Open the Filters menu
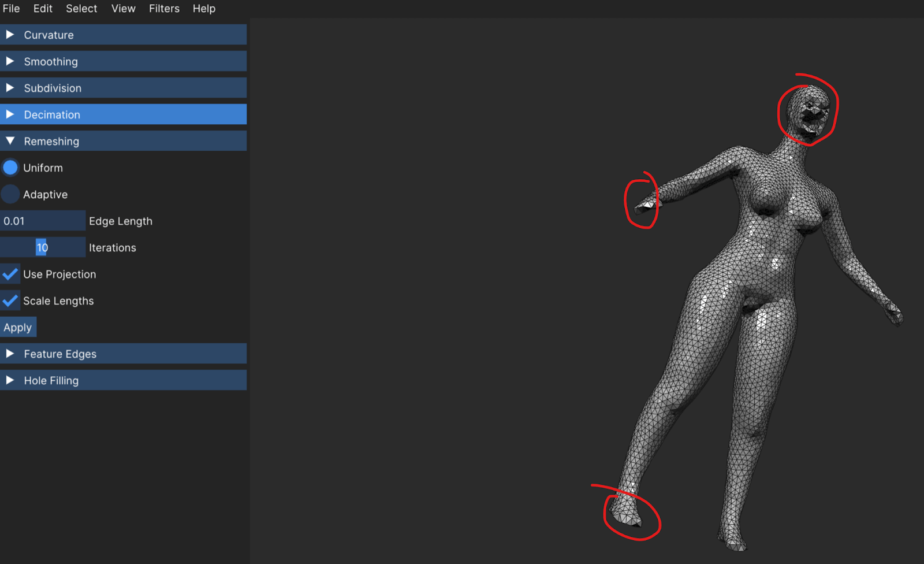This screenshot has height=564, width=924. 164,9
